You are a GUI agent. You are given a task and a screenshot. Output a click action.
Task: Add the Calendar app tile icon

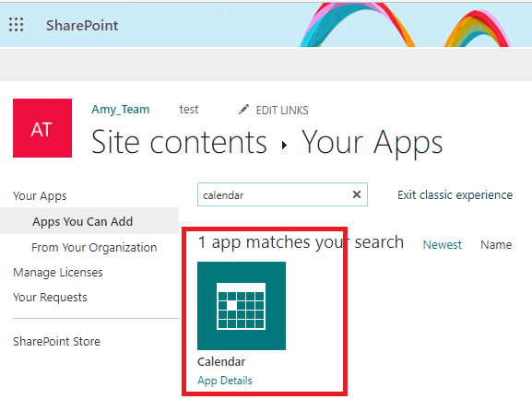click(x=242, y=306)
